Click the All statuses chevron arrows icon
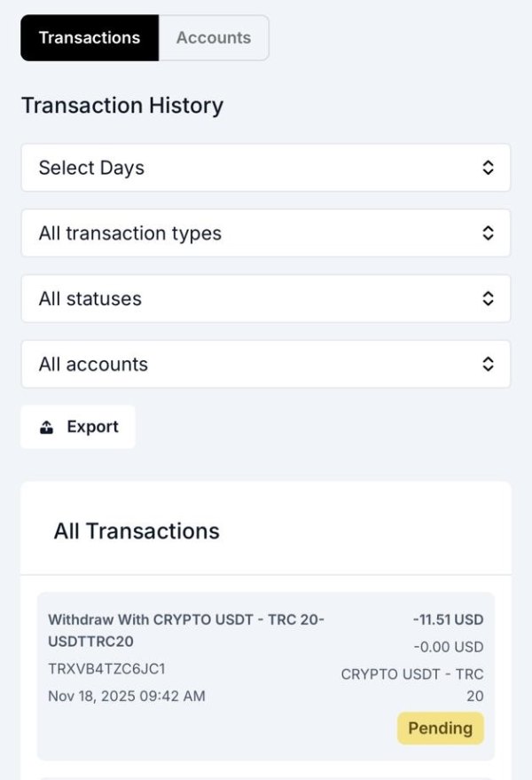The width and height of the screenshot is (532, 780). (x=488, y=299)
